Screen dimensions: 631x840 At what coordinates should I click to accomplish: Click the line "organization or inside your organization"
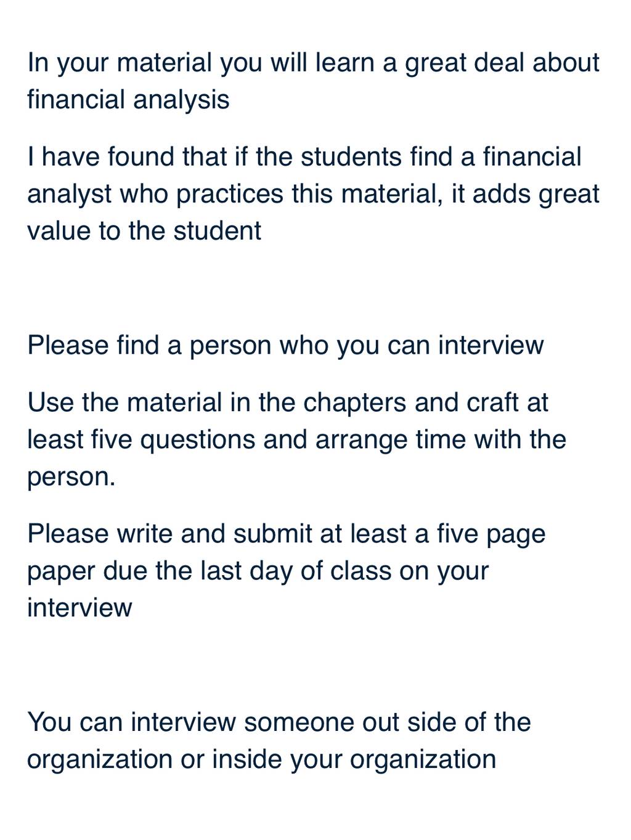click(x=262, y=759)
